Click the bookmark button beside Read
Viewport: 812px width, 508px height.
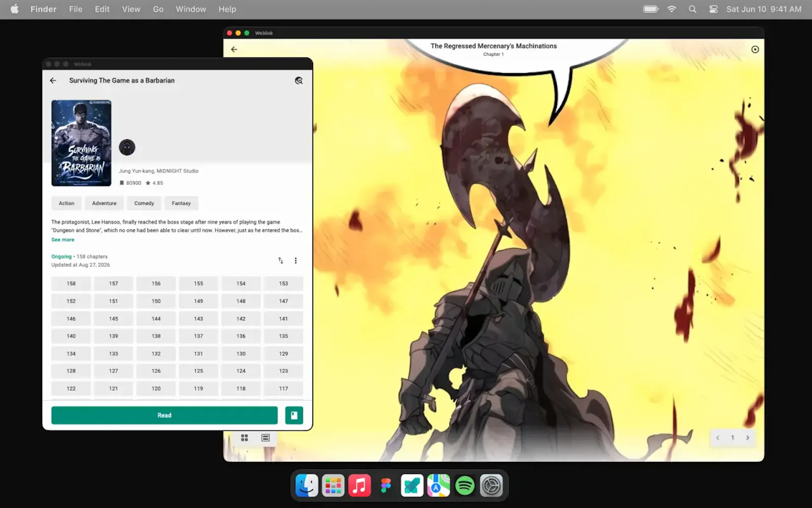pyautogui.click(x=294, y=415)
